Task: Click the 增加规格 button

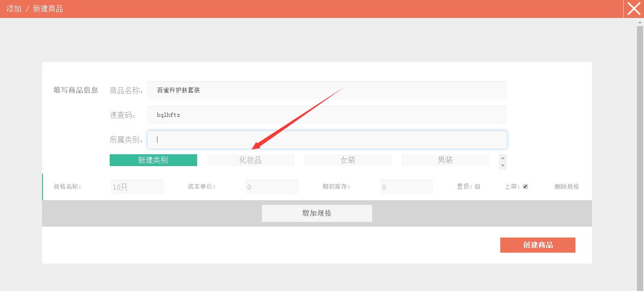Action: point(316,213)
